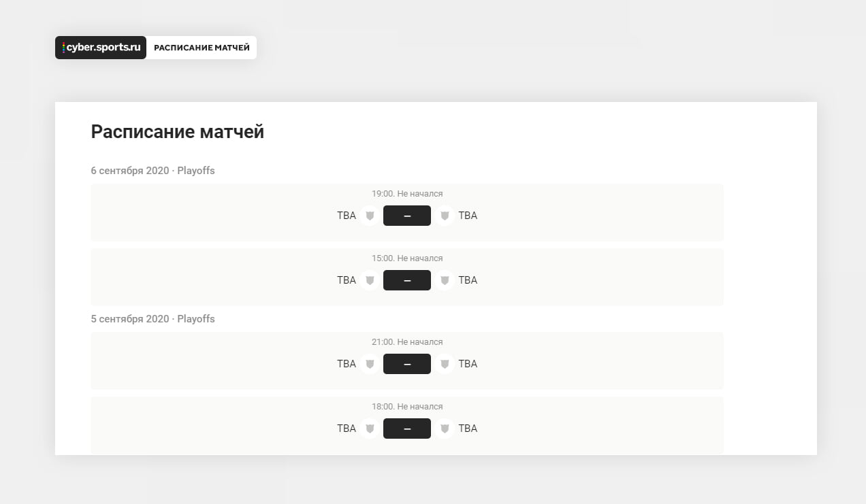Open the Расписание матчей header label

tap(202, 48)
